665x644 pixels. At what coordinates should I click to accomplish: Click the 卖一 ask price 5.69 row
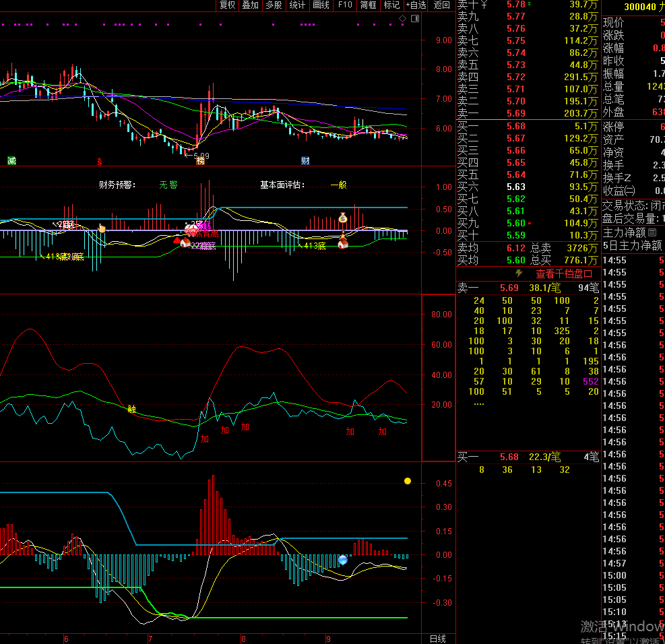[528, 113]
